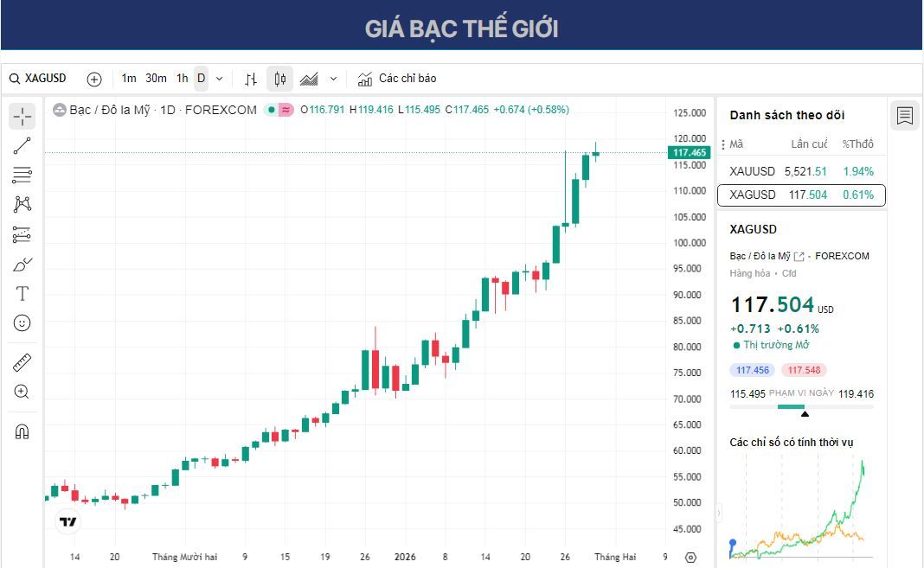
Task: Choose the area chart style
Action: (x=309, y=79)
